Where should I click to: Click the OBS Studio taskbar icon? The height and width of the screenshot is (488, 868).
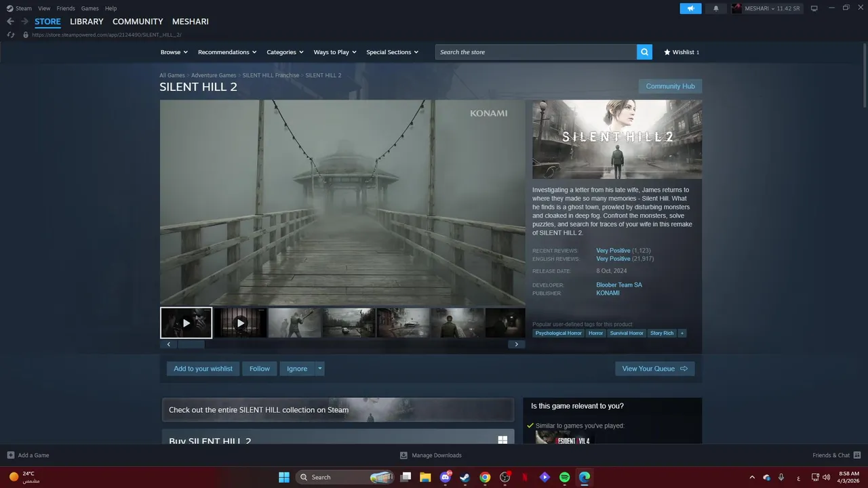[x=505, y=477]
